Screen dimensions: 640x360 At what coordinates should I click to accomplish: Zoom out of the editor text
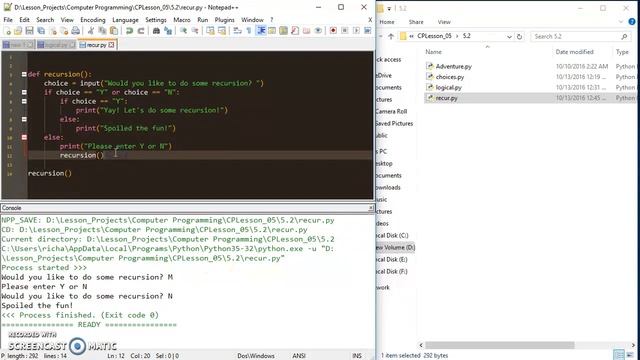click(195, 31)
